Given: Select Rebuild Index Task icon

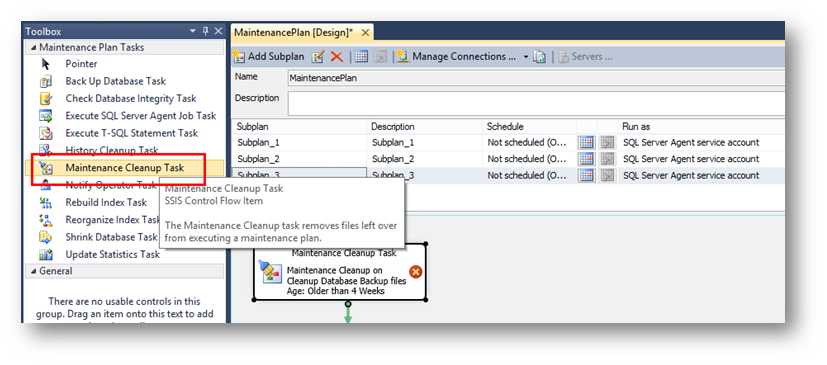Looking at the screenshot, I should [x=46, y=203].
